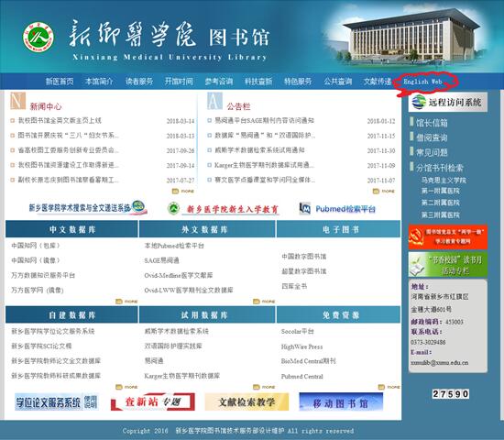Image resolution: width=504 pixels, height=440 pixels.
Task: Click the 移动图书馆 mobile library banner
Action: [341, 402]
